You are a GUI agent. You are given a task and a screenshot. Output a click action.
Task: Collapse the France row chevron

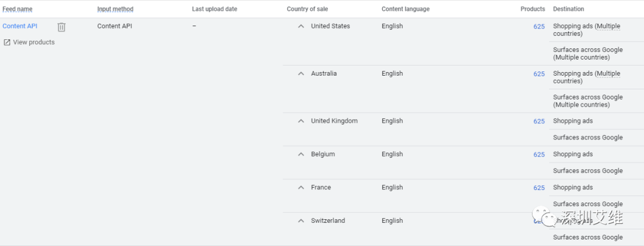pos(301,188)
